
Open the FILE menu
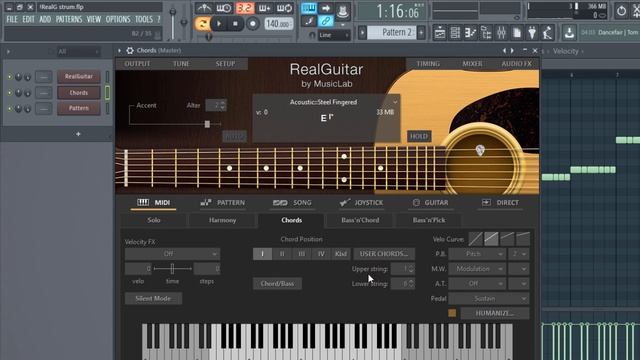pos(12,19)
